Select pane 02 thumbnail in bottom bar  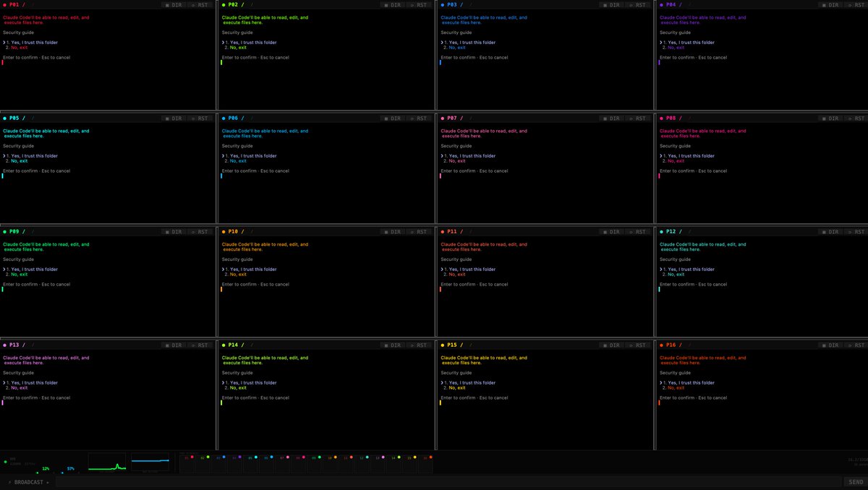click(x=203, y=464)
